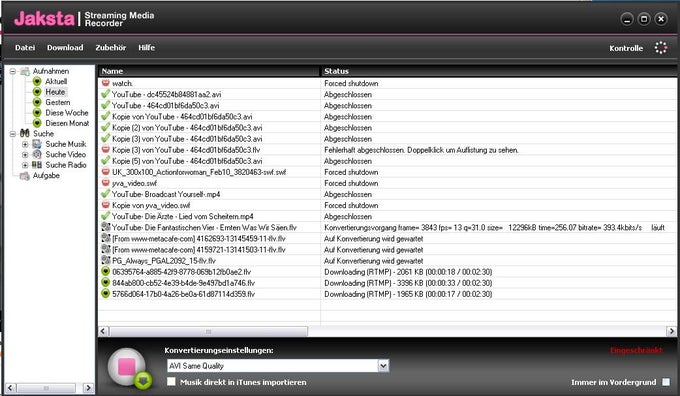Click left arrow of tree panel scrollbar

11,388
